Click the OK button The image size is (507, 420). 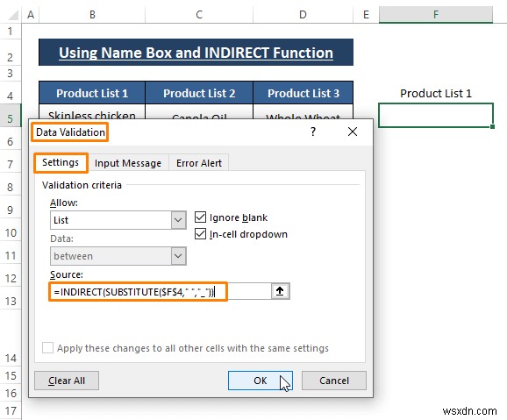pyautogui.click(x=260, y=381)
